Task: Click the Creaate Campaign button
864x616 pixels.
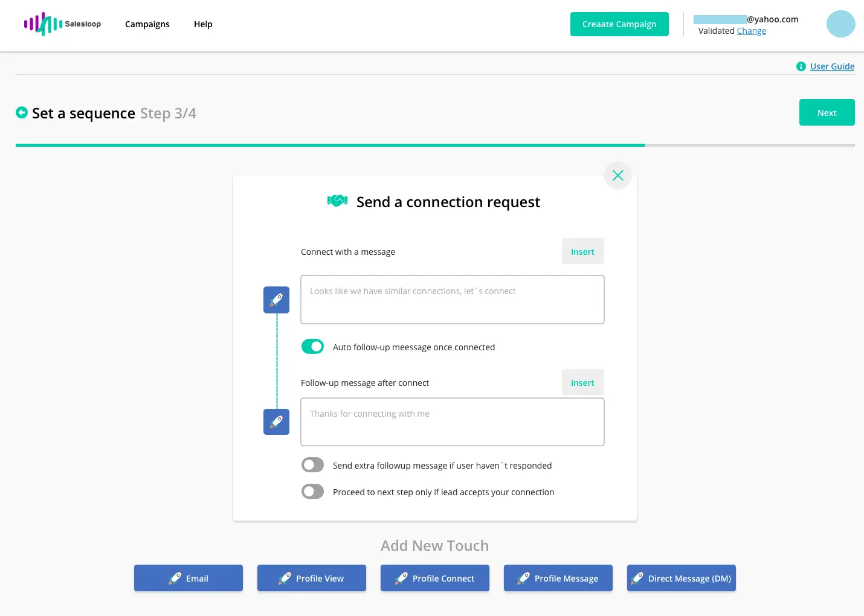Action: [x=619, y=24]
